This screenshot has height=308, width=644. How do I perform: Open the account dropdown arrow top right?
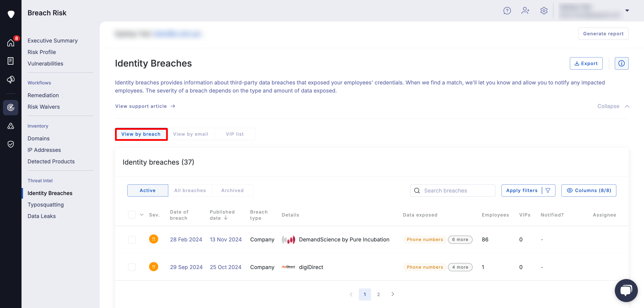click(628, 11)
